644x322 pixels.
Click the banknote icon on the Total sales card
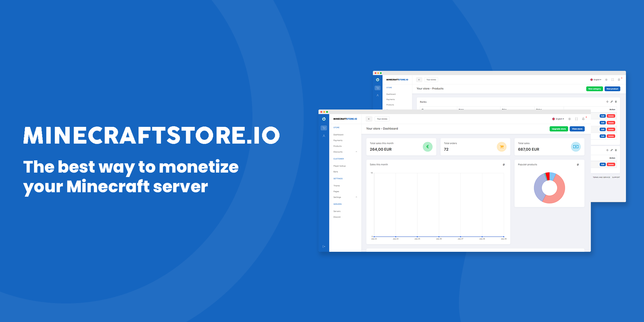click(576, 147)
